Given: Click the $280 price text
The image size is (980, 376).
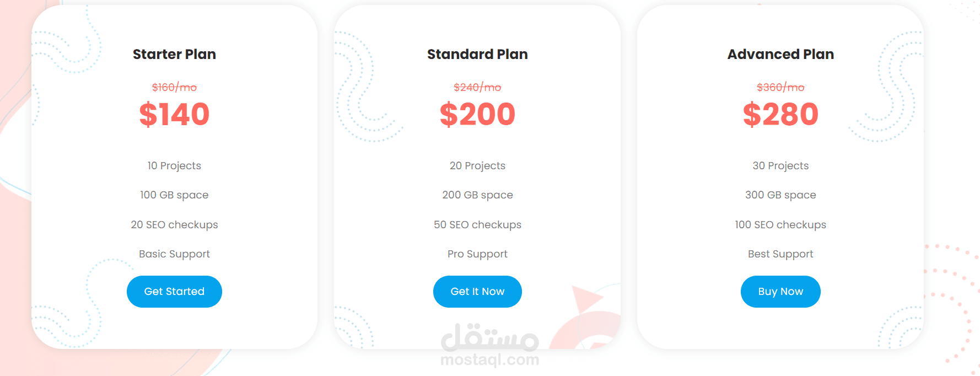Looking at the screenshot, I should tap(780, 114).
